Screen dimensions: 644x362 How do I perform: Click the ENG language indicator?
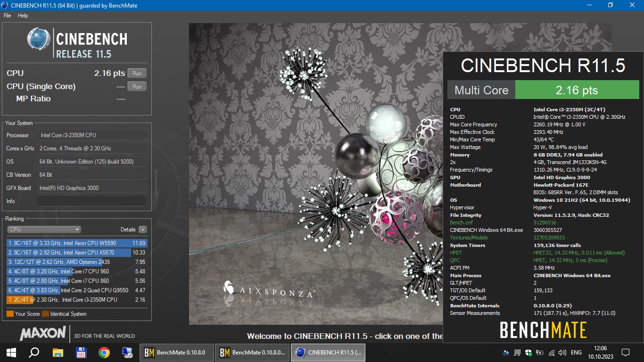(576, 352)
